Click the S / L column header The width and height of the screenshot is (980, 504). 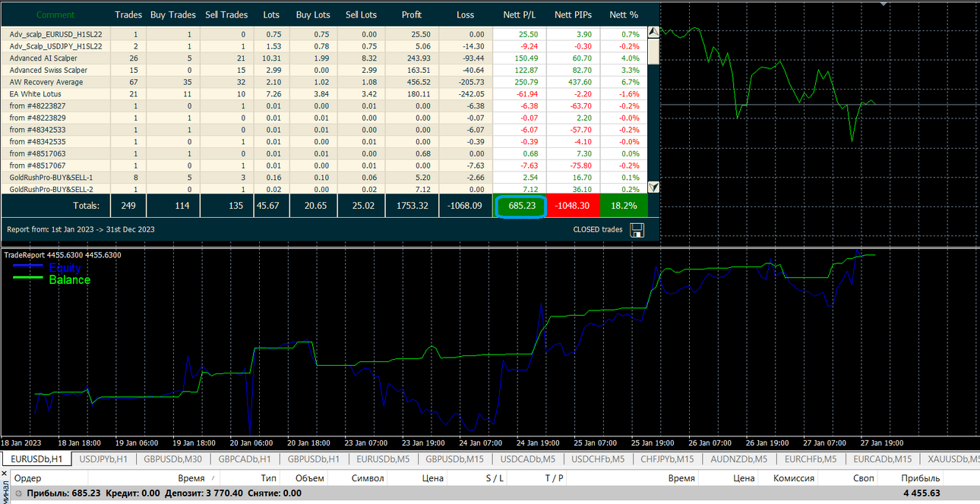click(495, 478)
